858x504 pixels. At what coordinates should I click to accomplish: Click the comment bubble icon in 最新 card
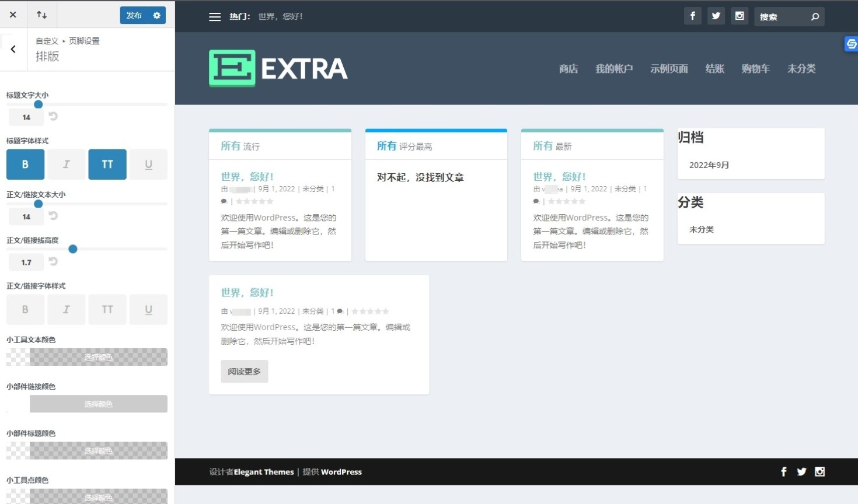click(536, 201)
